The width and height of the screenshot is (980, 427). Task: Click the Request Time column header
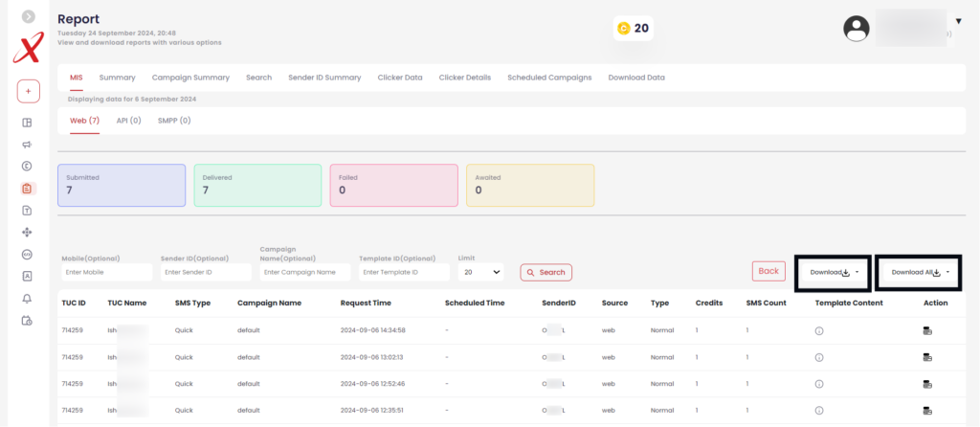366,303
